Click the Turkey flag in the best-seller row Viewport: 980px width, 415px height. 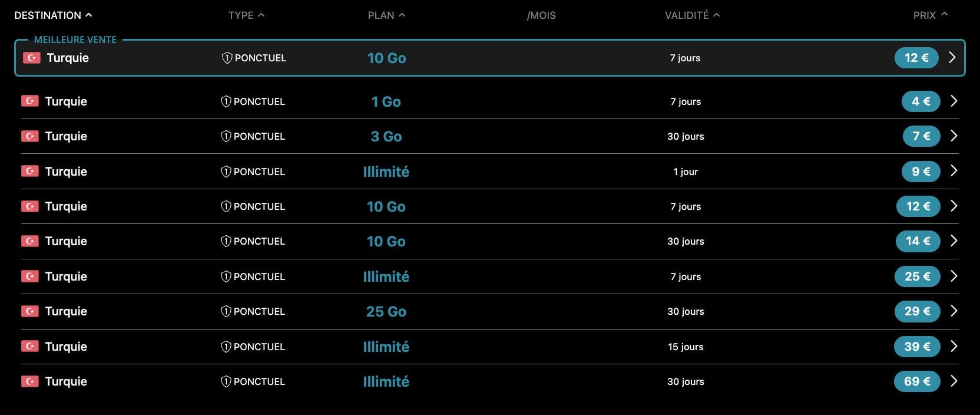coord(31,58)
